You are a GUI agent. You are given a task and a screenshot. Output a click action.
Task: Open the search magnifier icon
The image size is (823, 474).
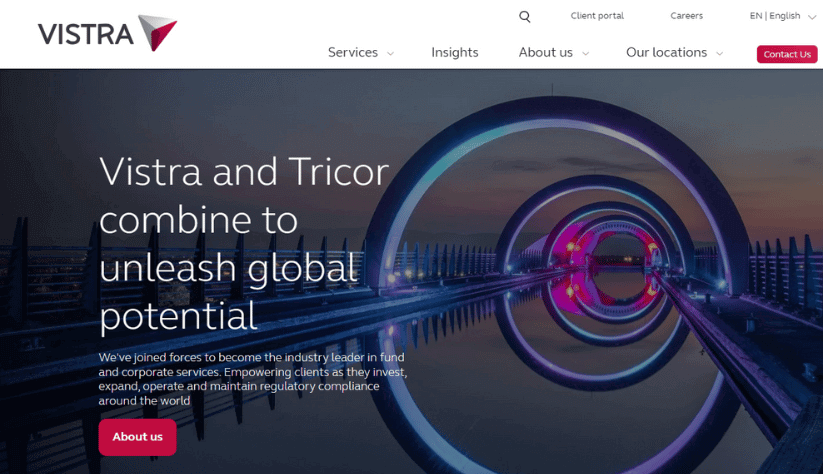(524, 16)
